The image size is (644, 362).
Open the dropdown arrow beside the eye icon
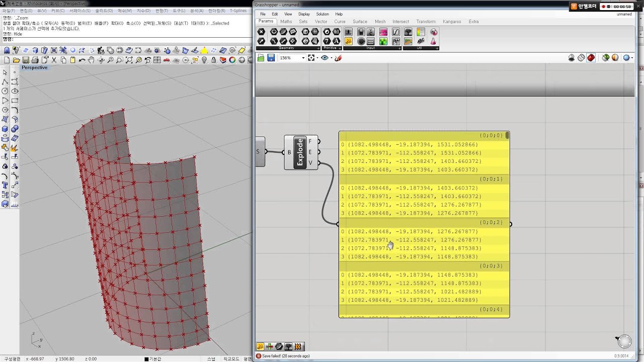(331, 58)
